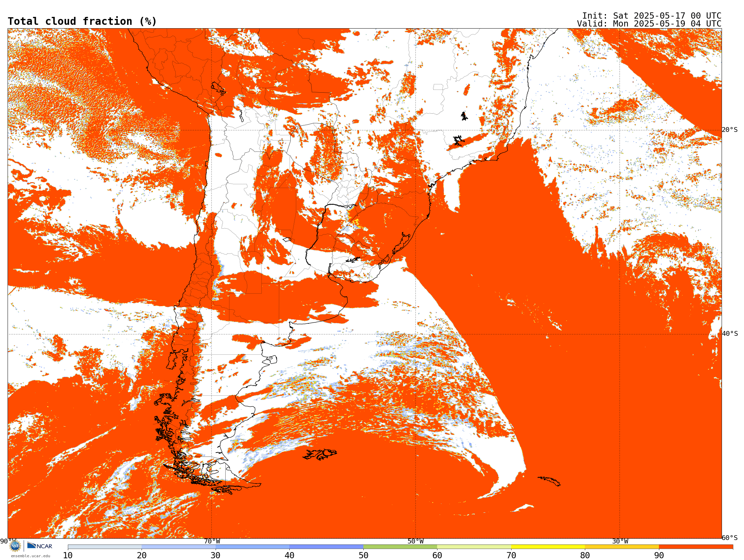Click the Valid time 'Mon 2025-05-19 04 UTC'
The image size is (744, 560).
[x=667, y=24]
